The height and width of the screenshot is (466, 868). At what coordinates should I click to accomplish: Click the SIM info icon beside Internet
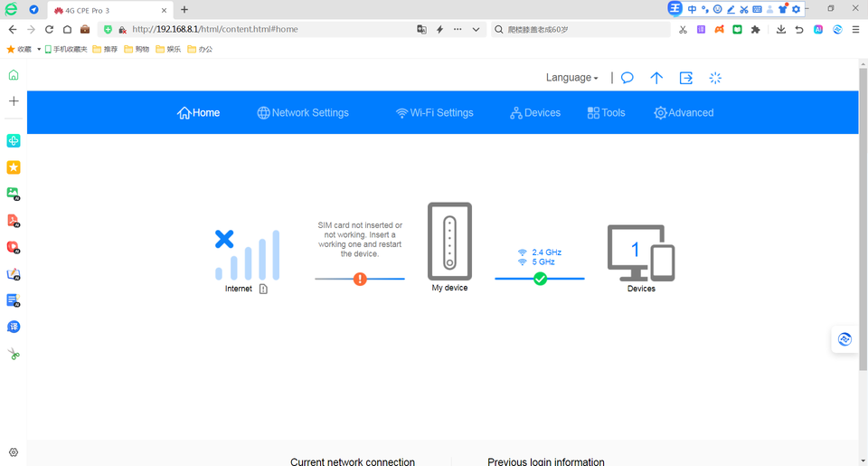[263, 290]
